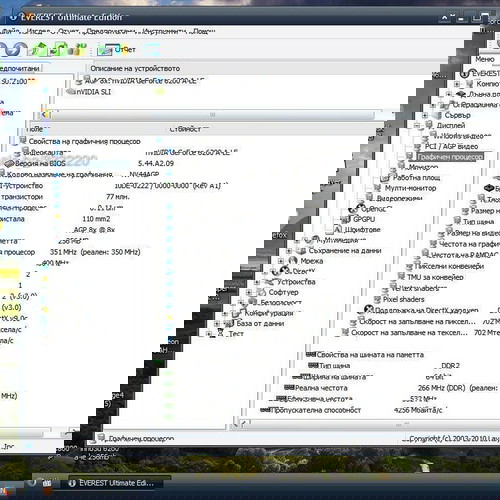
Task: Select Графичен процесор in the tree
Action: click(x=450, y=157)
